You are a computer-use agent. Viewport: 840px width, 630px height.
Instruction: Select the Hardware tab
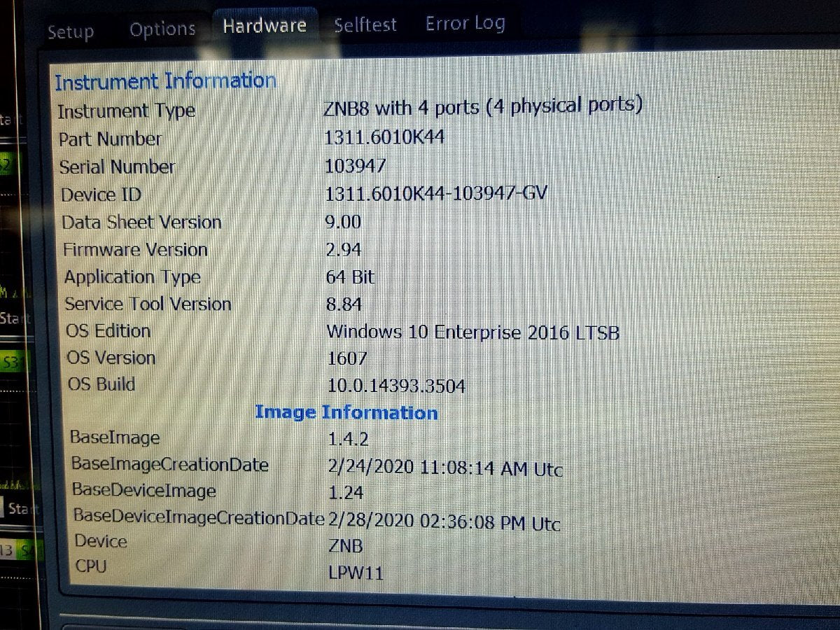265,26
